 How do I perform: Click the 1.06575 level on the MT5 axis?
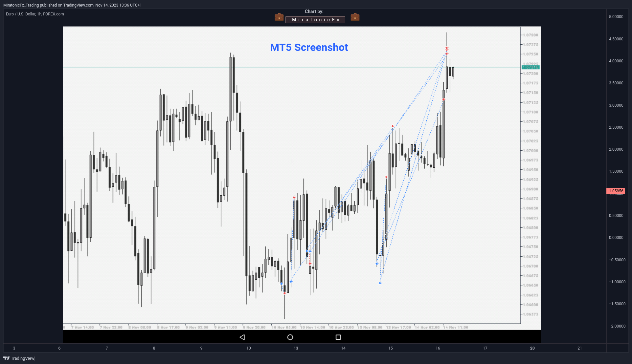530,314
